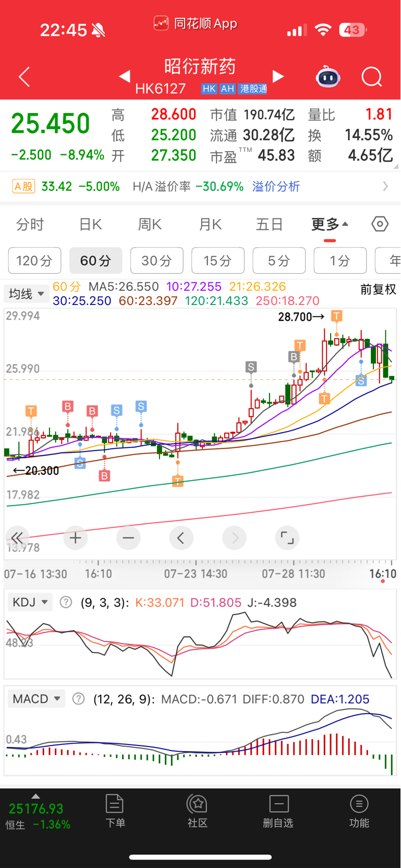Move chart right with chevron button
Screen dimensions: 401x868
click(234, 537)
